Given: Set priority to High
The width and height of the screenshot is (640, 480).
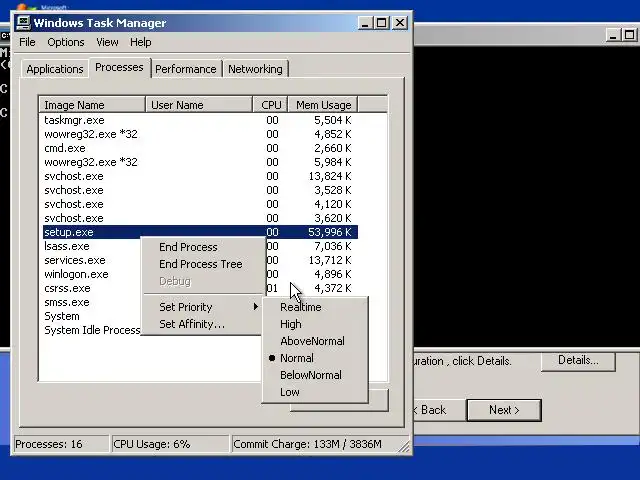Looking at the screenshot, I should (315, 324).
